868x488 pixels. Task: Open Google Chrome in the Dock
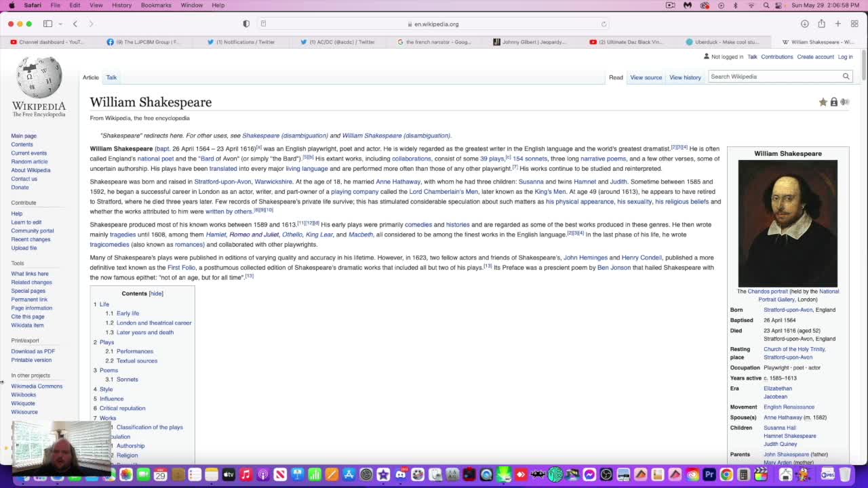pos(726,474)
